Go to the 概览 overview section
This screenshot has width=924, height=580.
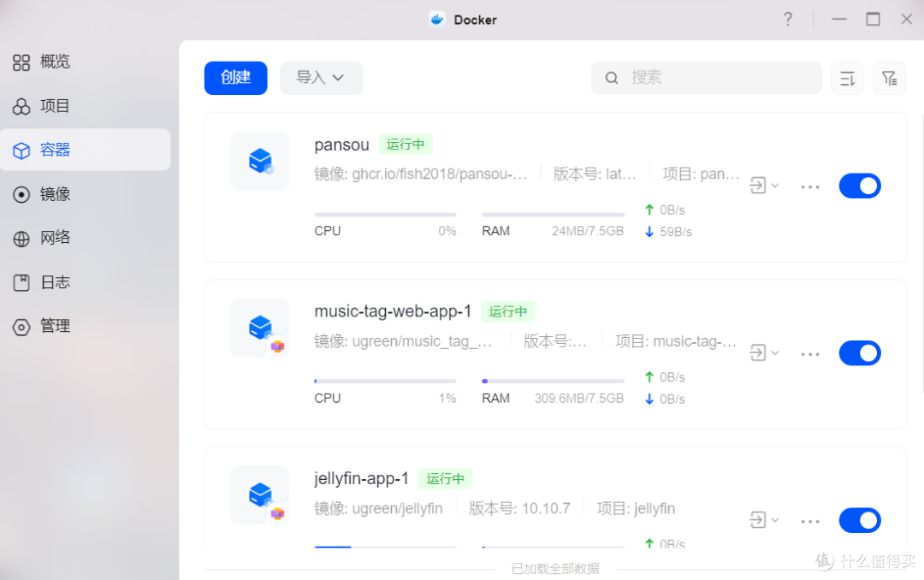click(x=86, y=62)
